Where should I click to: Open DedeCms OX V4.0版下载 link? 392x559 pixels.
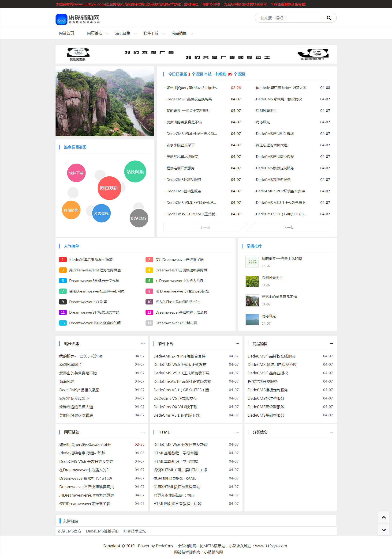pos(175,407)
